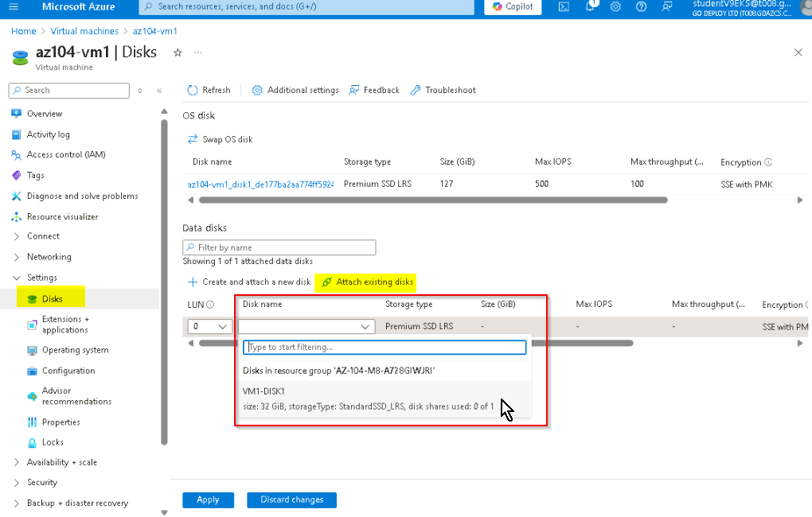
Task: Click the sidebar vertical scrollbar
Action: point(164,282)
